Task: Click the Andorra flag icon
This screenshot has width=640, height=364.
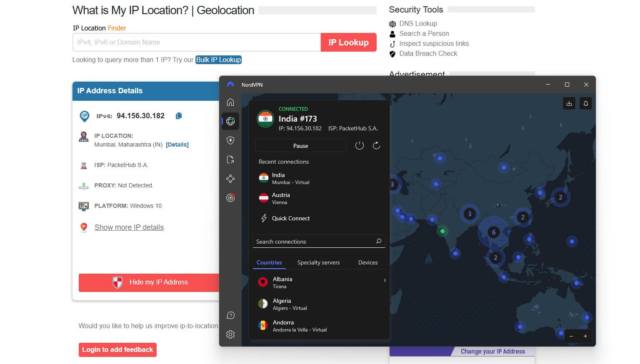Action: (x=263, y=326)
